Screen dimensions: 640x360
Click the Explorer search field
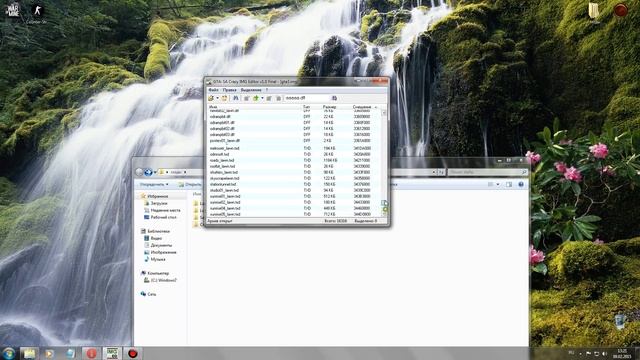(487, 172)
